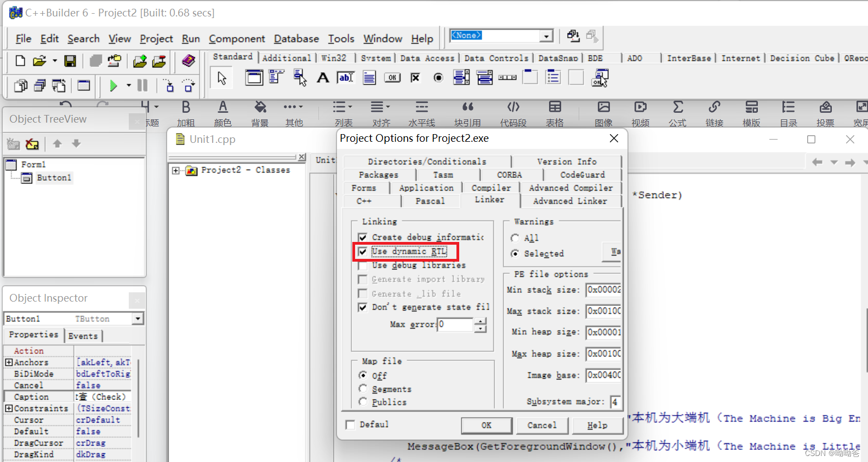Select the Edit component (ab icon)
The width and height of the screenshot is (868, 462).
tap(346, 78)
